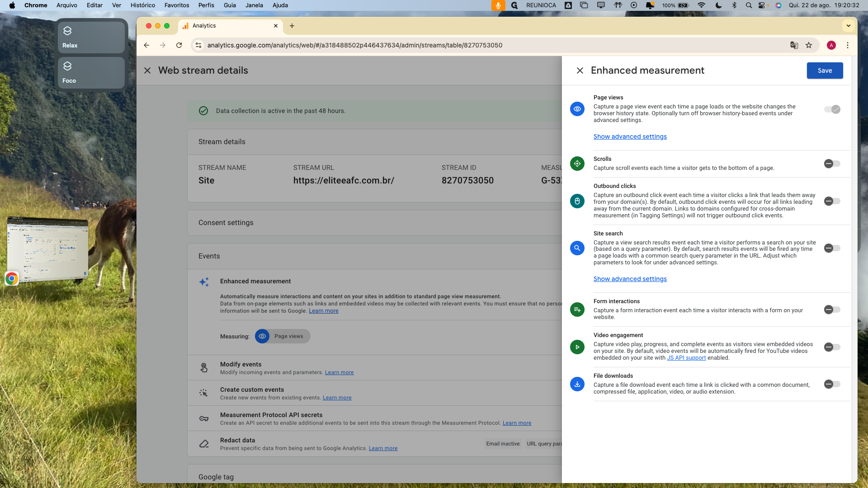Open the JS API support link
The width and height of the screenshot is (868, 488).
click(686, 358)
